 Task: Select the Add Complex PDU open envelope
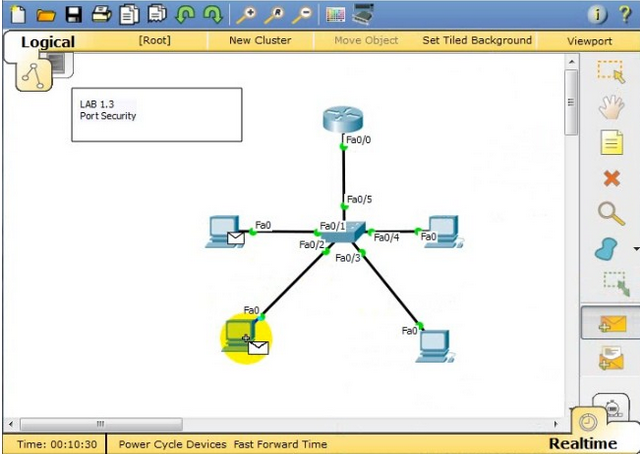coord(611,358)
